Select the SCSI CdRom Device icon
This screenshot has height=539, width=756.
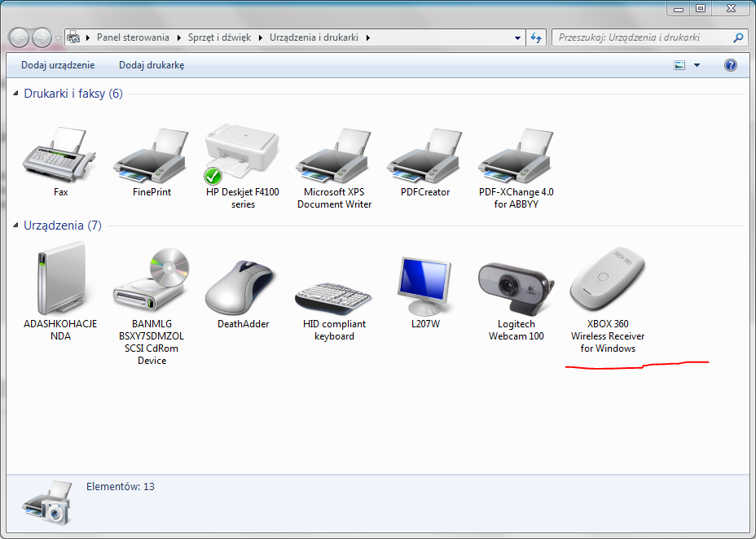coord(152,279)
